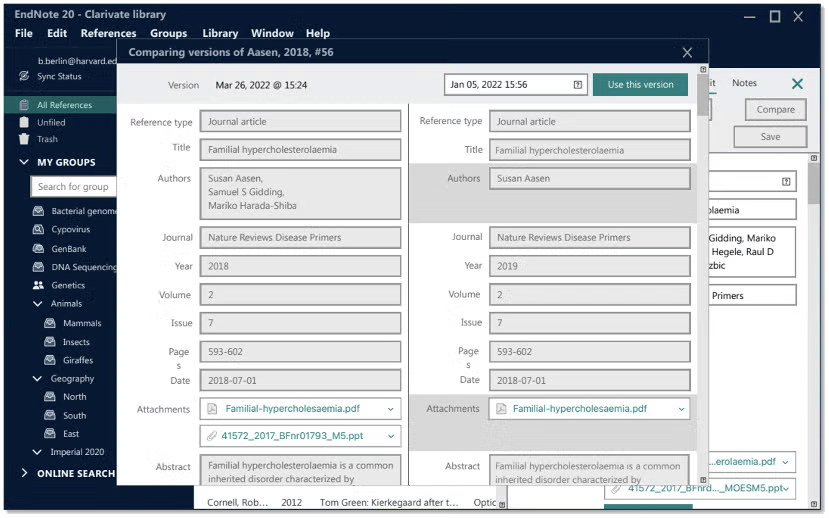829x518 pixels.
Task: Click the comparison dialog vertical scrollbar
Action: [x=703, y=275]
